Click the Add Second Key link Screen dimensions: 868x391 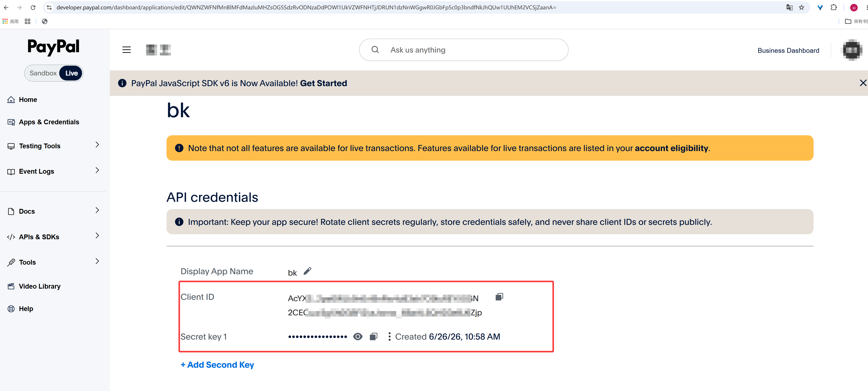(217, 365)
